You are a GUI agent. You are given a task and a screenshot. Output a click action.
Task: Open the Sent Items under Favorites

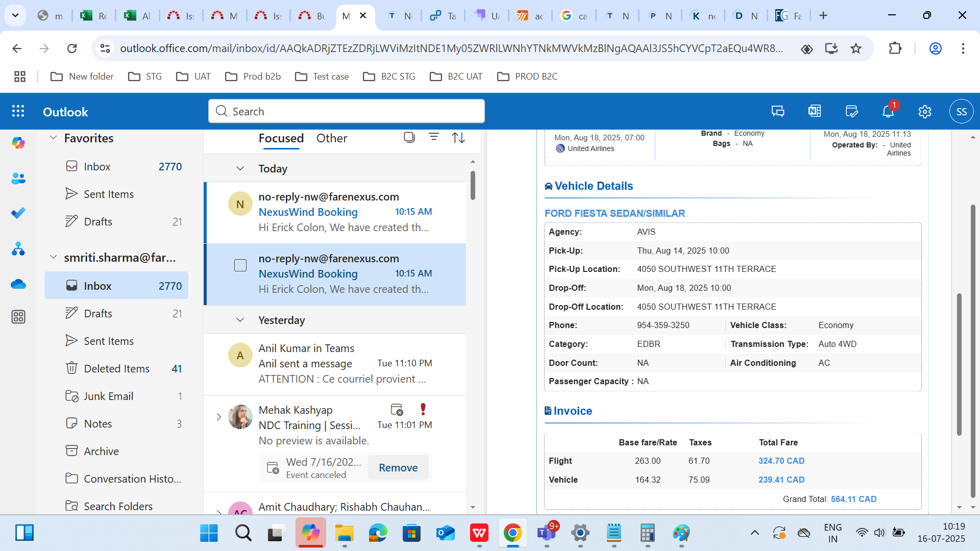point(116,194)
